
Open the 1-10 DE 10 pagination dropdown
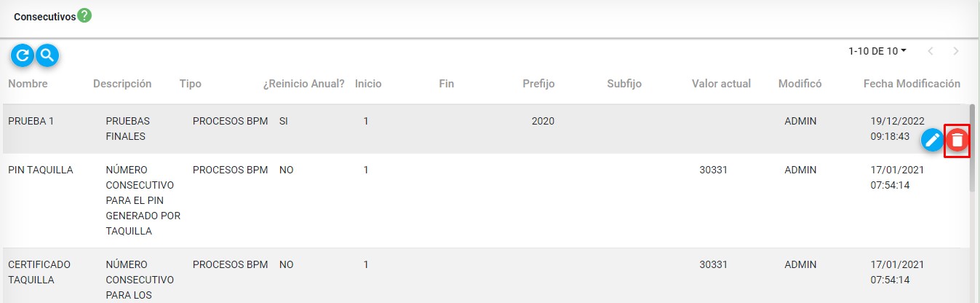(877, 51)
